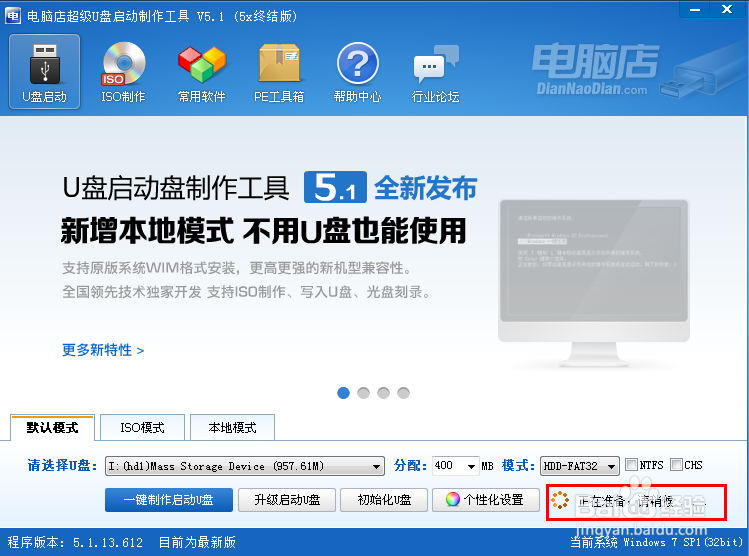Click 初始化U盘 button

click(x=384, y=500)
